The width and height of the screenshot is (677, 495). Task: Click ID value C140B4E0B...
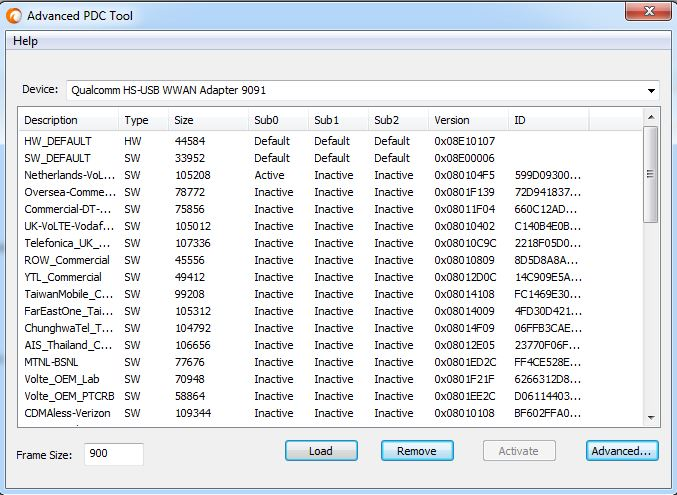[548, 226]
